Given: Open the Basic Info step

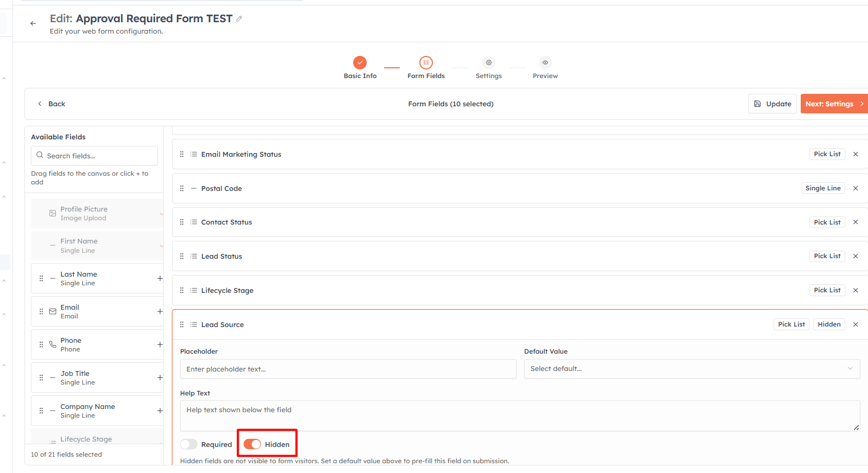Looking at the screenshot, I should [x=360, y=68].
